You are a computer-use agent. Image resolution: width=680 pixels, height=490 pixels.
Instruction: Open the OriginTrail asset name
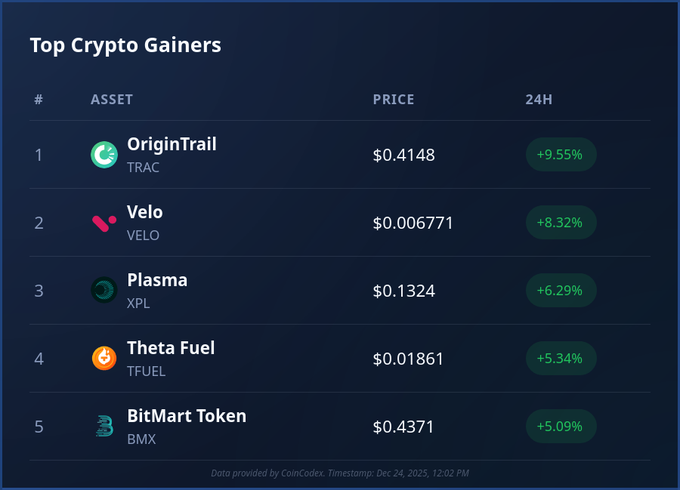click(x=171, y=144)
